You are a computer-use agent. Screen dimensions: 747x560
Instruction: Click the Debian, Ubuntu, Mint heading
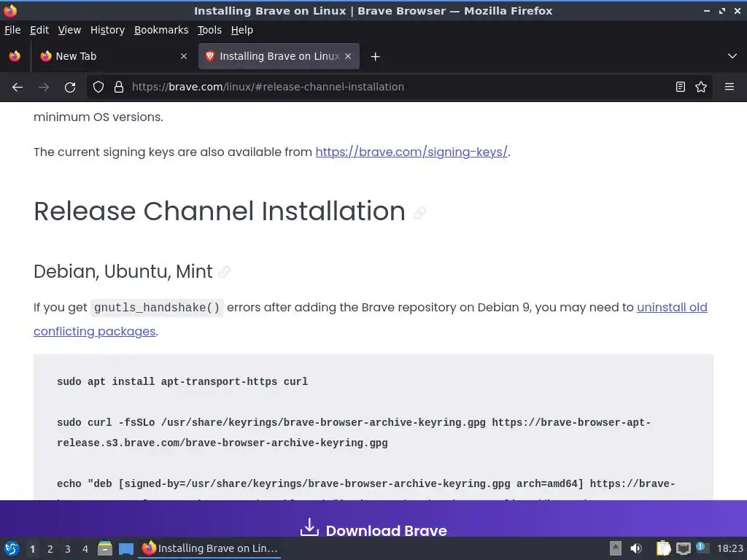(x=123, y=271)
